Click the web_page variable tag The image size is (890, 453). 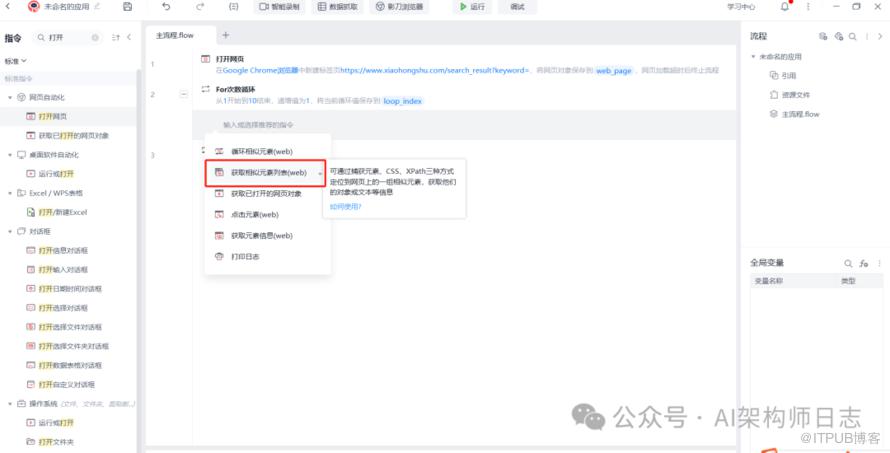tap(614, 70)
